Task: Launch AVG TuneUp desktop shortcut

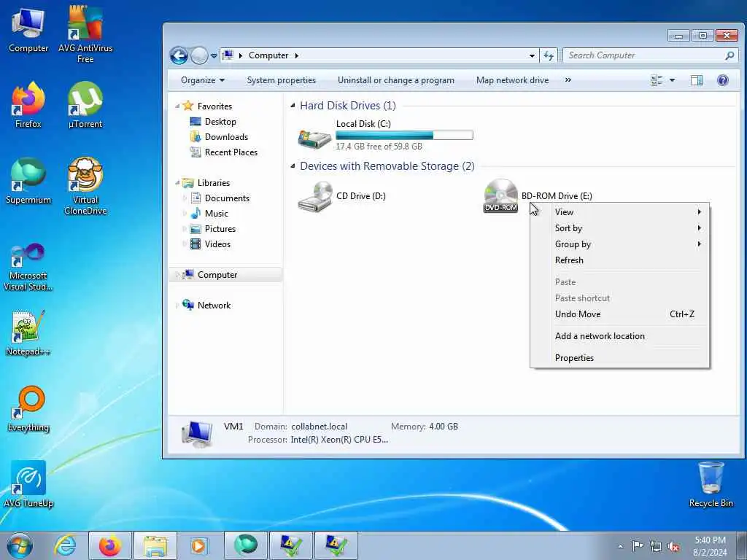Action: pos(28,484)
